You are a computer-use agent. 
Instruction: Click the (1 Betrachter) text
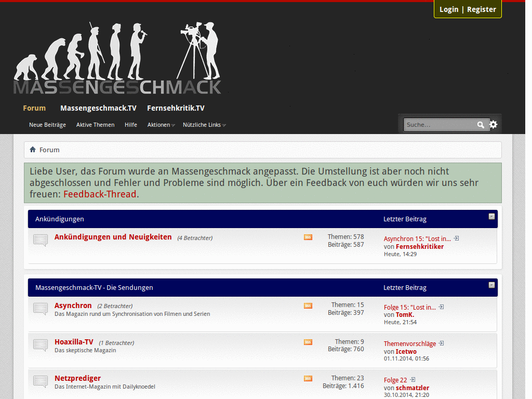(x=116, y=343)
